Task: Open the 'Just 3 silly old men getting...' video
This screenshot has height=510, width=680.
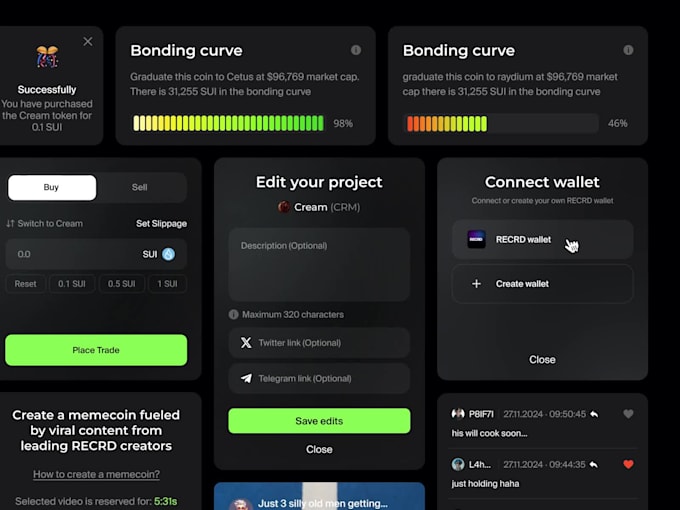Action: pyautogui.click(x=319, y=496)
